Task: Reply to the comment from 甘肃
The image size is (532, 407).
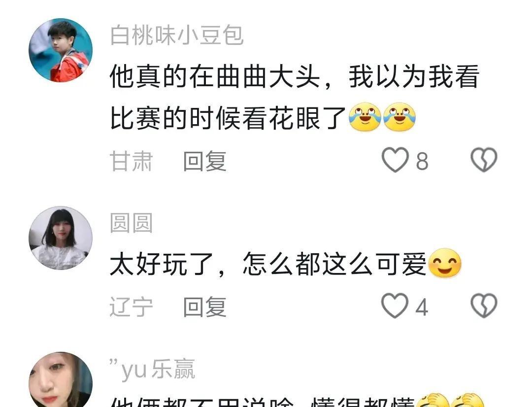Action: pos(205,161)
